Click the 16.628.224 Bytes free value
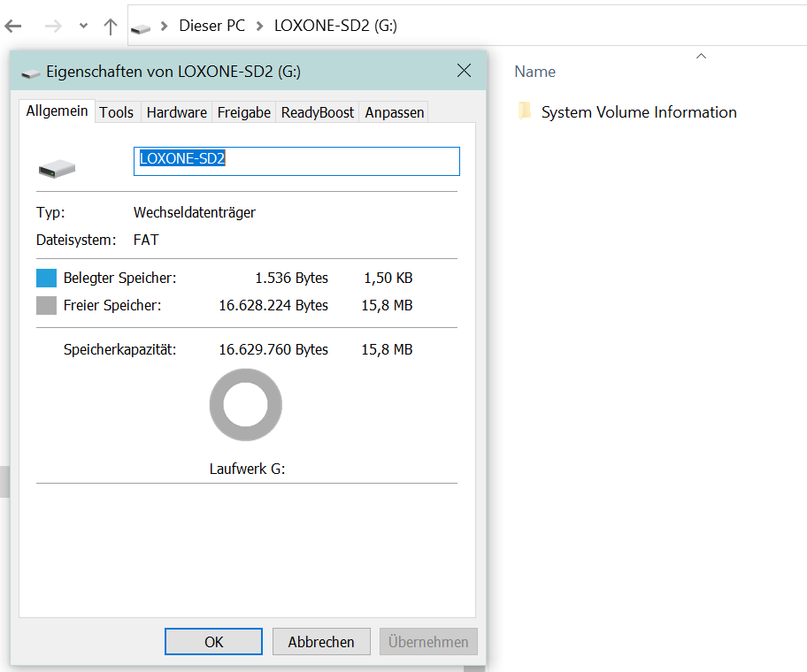Image resolution: width=807 pixels, height=672 pixels. point(273,305)
